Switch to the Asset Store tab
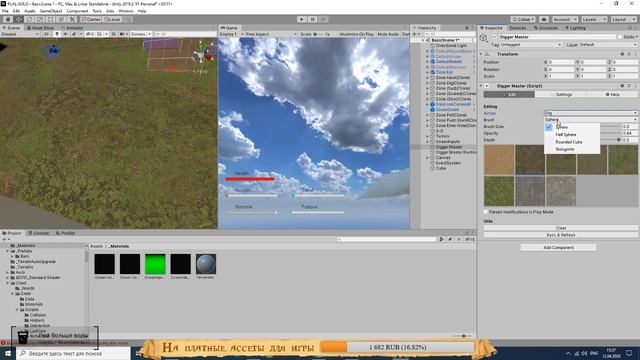Viewport: 640px width, 360px height. [x=40, y=28]
